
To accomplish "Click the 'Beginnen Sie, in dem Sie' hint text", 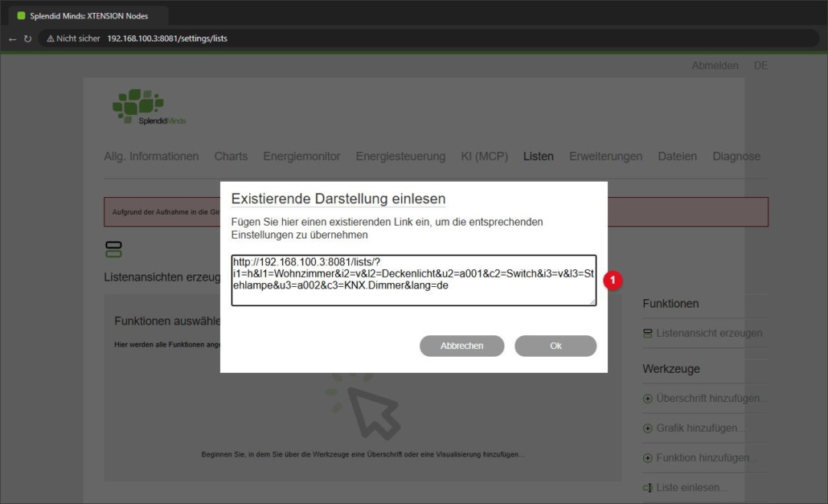I will 363,454.
